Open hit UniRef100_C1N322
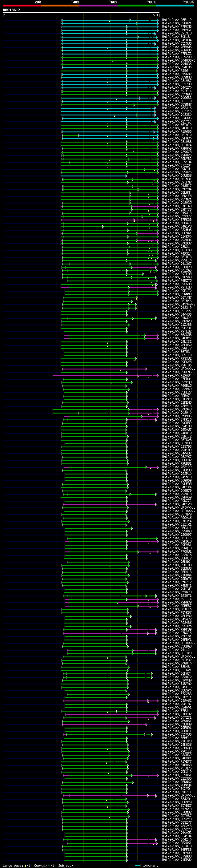This screenshot has height=868, width=197. point(177,318)
